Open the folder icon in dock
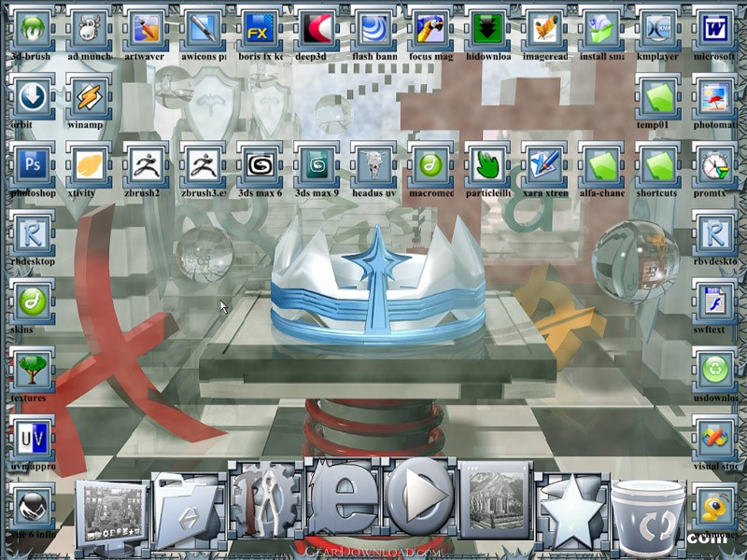This screenshot has height=560, width=747. 190,510
